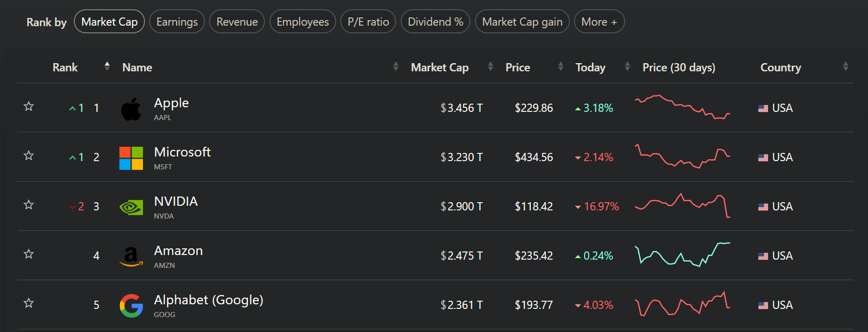The width and height of the screenshot is (868, 332).
Task: Click Apple's 30-day price chart
Action: [x=683, y=107]
